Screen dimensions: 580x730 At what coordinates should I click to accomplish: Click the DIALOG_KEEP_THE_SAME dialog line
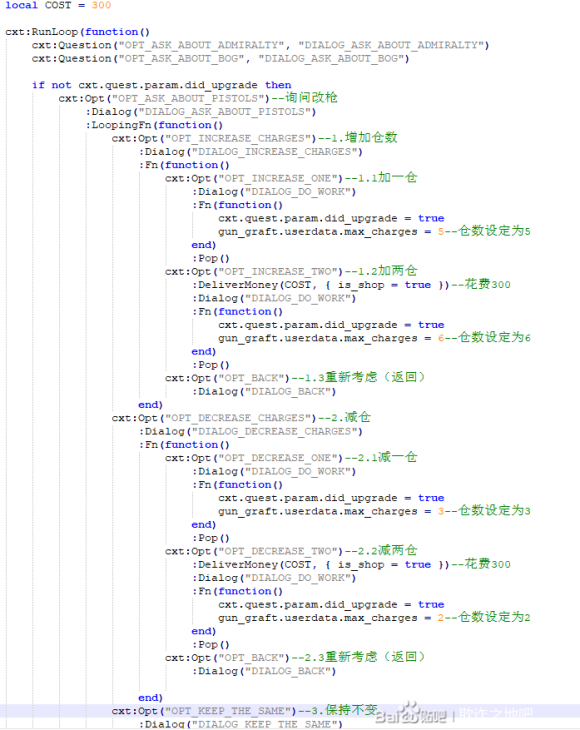(241, 724)
